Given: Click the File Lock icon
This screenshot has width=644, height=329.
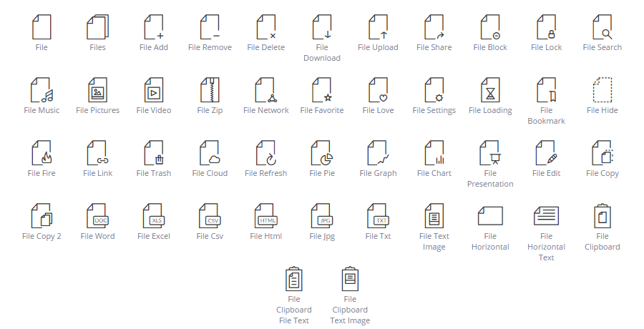Looking at the screenshot, I should pos(546,27).
